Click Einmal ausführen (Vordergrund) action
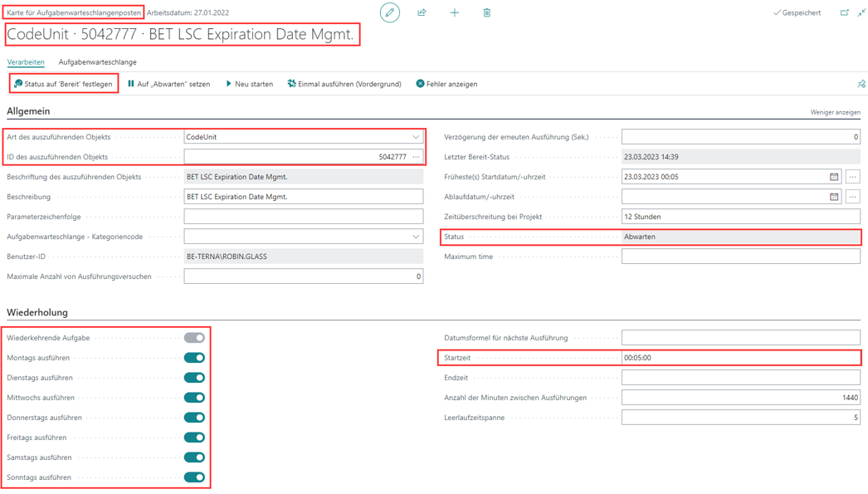The width and height of the screenshot is (868, 494). click(x=344, y=84)
